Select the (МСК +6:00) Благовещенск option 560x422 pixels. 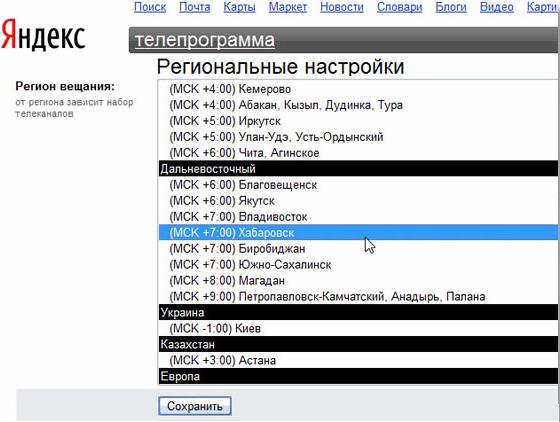tap(358, 185)
